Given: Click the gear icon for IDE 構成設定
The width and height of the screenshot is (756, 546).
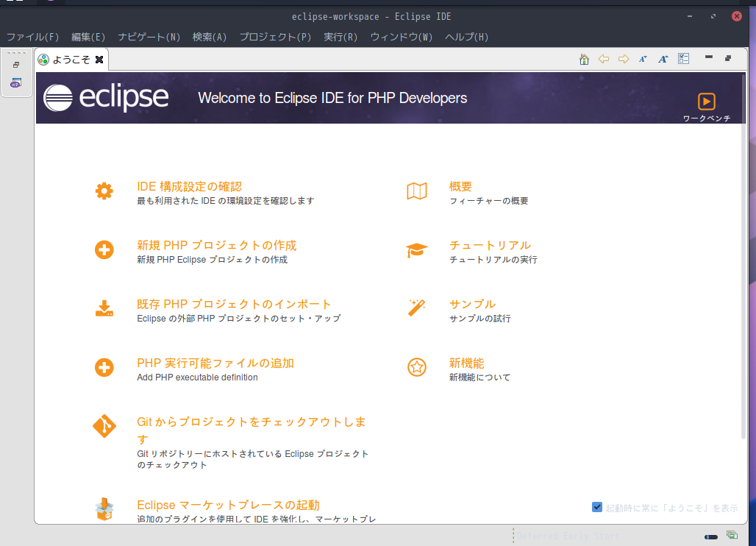Looking at the screenshot, I should pyautogui.click(x=104, y=191).
